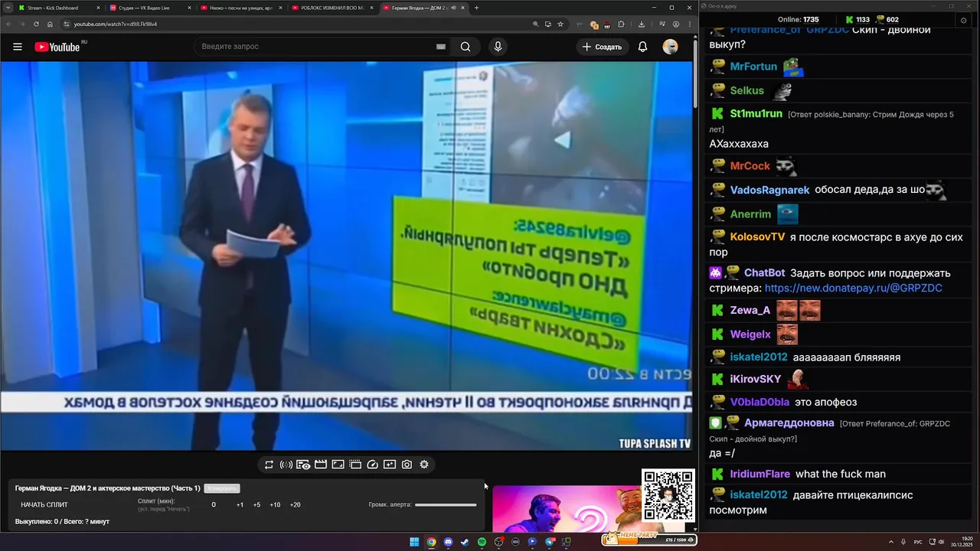Click НАЧАТЬ СПЛИТ button

pyautogui.click(x=44, y=505)
